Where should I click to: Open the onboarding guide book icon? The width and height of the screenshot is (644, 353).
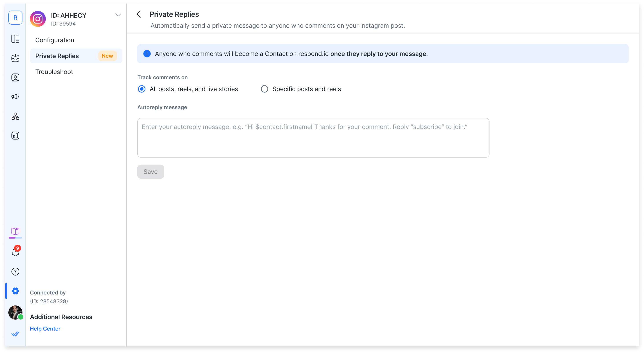pos(15,232)
